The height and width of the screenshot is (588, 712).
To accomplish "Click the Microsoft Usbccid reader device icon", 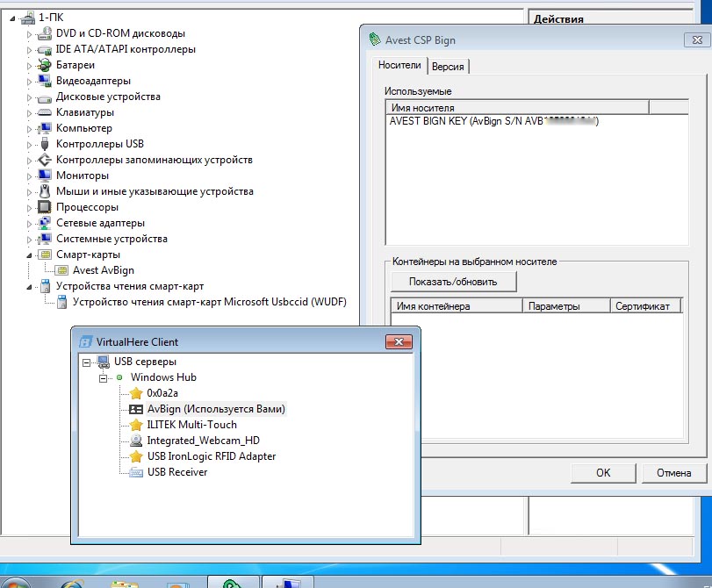I will click(x=62, y=302).
